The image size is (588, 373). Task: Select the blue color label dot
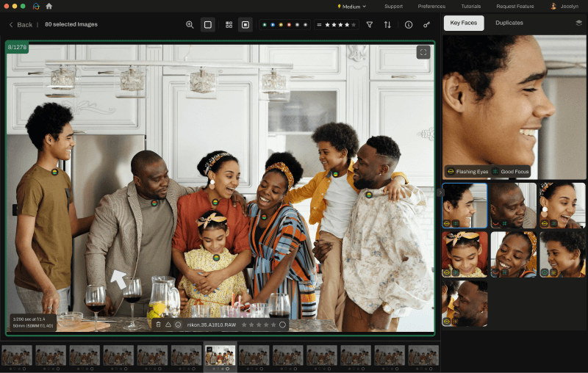(273, 24)
